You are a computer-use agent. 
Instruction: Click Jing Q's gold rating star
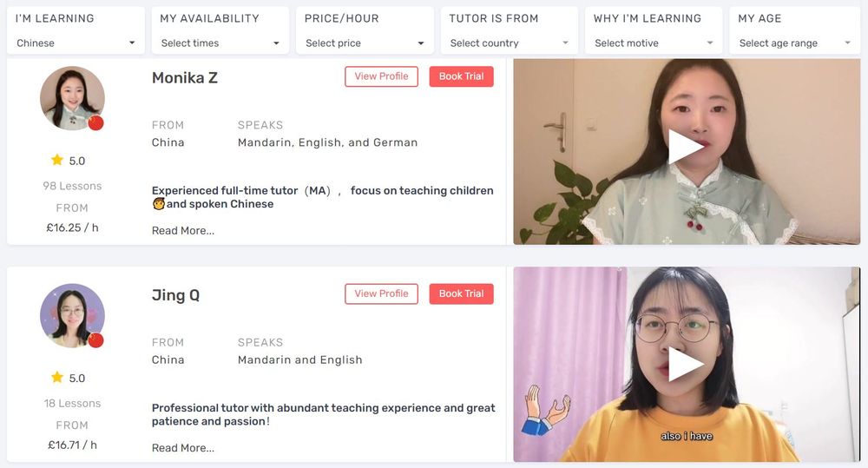[57, 377]
